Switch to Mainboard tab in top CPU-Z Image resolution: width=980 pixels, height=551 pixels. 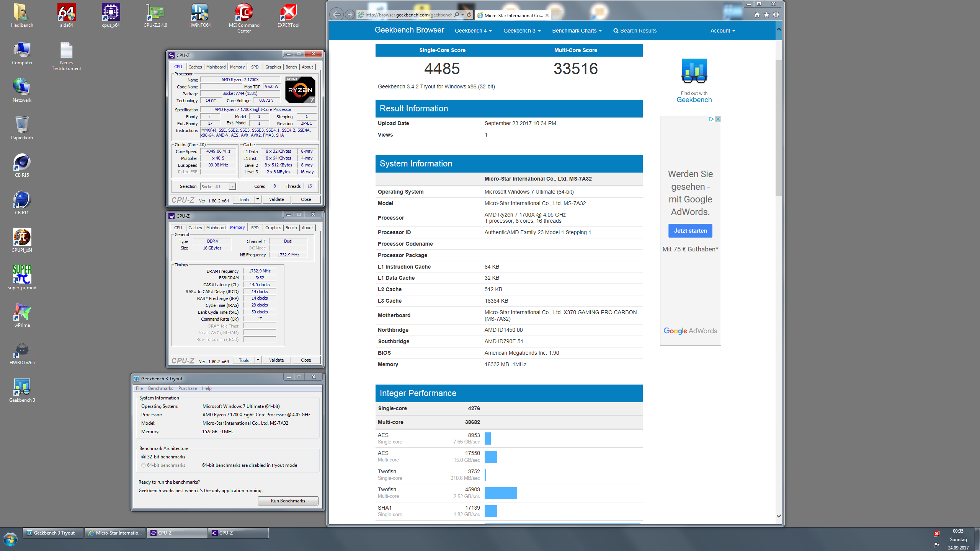click(x=216, y=67)
